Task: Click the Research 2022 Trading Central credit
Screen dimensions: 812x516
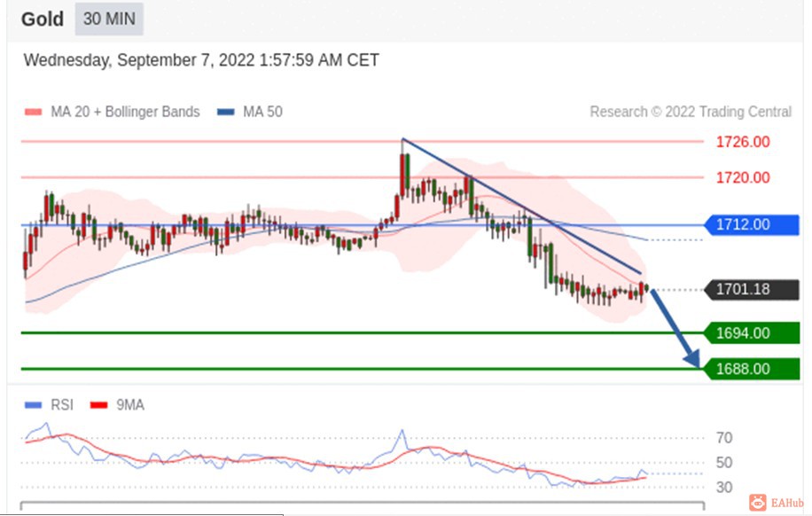Action: [x=691, y=112]
